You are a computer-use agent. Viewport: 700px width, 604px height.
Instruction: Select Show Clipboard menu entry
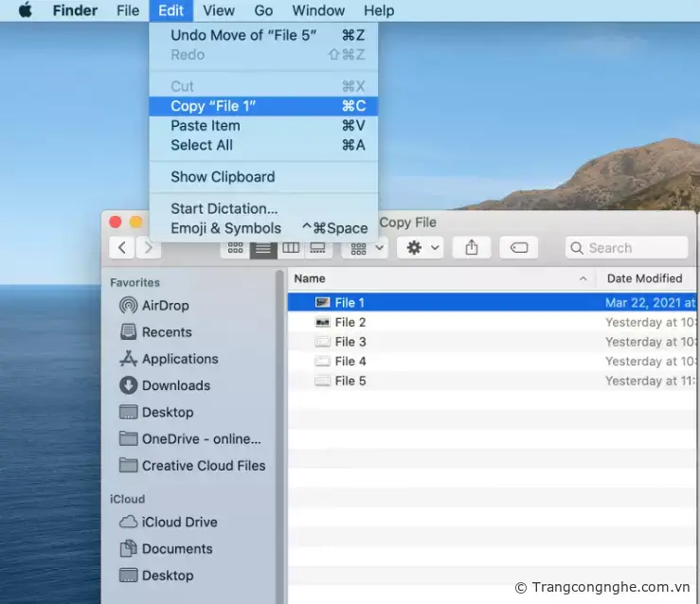click(223, 177)
